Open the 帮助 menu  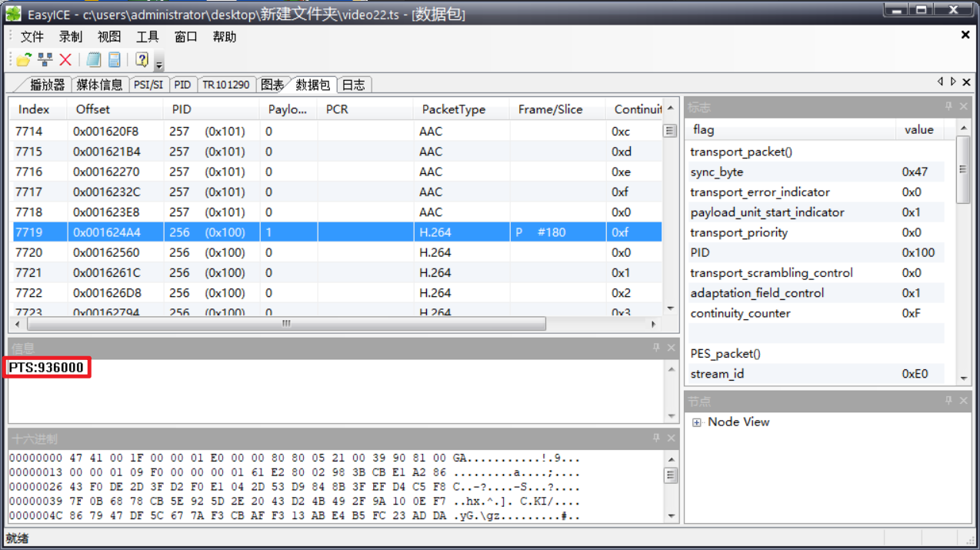pos(225,37)
